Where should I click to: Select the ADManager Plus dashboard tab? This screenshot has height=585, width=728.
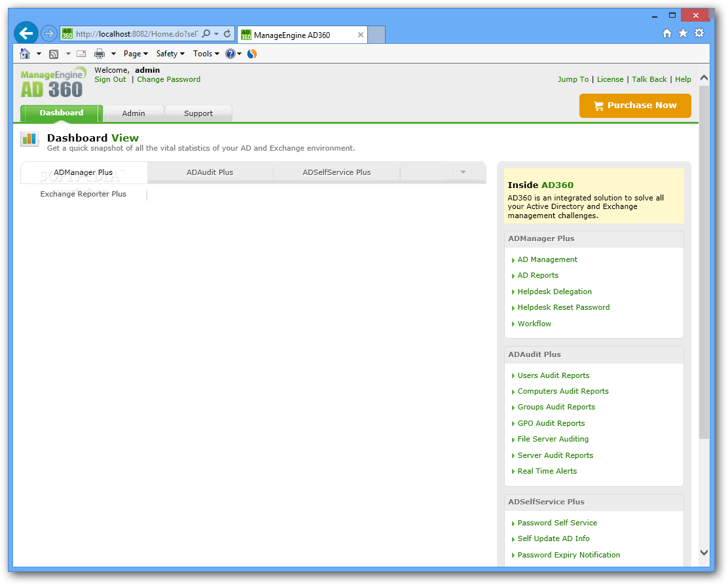coord(84,172)
